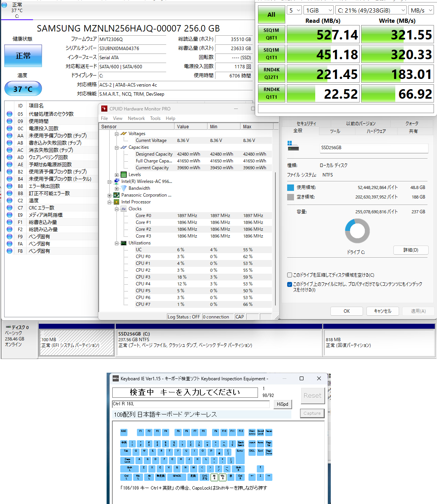Image resolution: width=437 pixels, height=504 pixels.
Task: Expand the Bandwidth node plus box
Action: point(116,189)
